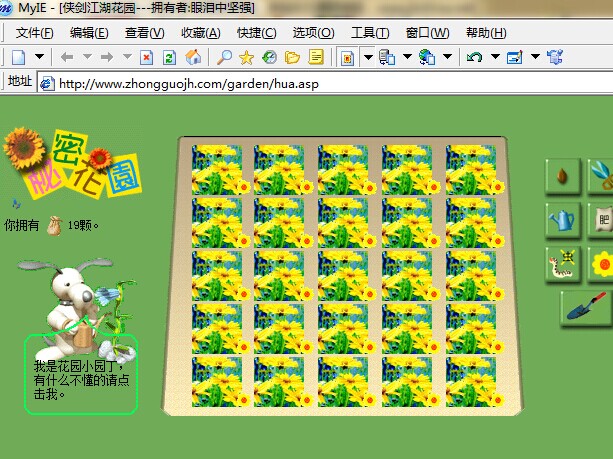This screenshot has width=613, height=459.
Task: Expand the forward history dropdown arrow
Action: (127, 57)
